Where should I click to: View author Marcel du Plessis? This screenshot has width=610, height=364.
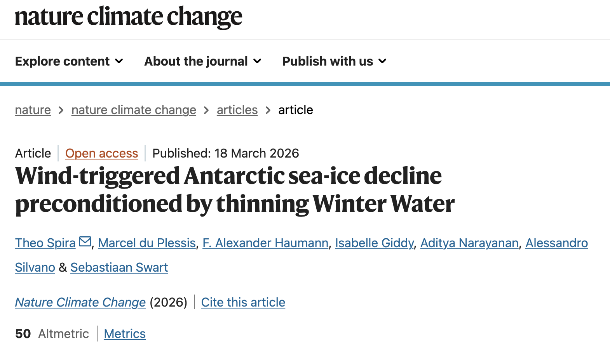(147, 243)
